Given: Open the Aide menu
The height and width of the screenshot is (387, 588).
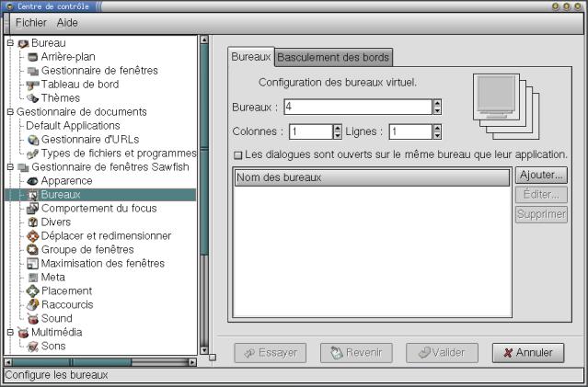Looking at the screenshot, I should coord(67,22).
